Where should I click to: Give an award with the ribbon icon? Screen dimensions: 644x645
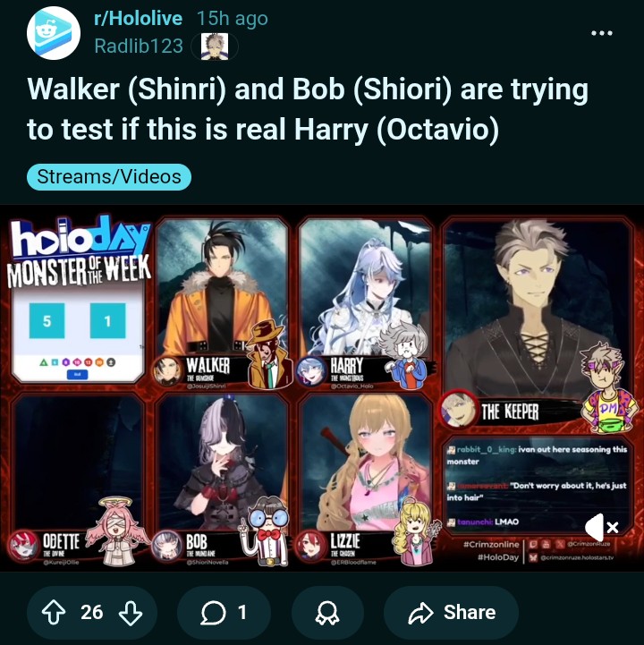tap(327, 613)
